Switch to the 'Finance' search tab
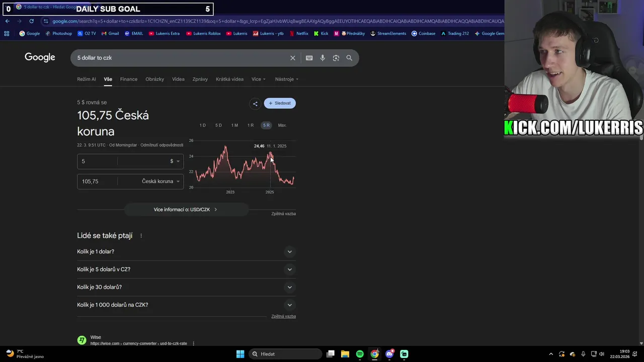The width and height of the screenshot is (644, 362). click(x=128, y=79)
